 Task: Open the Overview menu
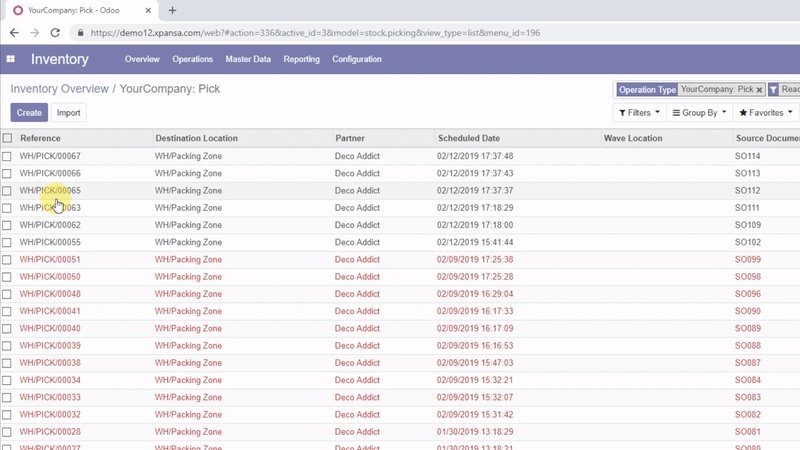click(142, 59)
